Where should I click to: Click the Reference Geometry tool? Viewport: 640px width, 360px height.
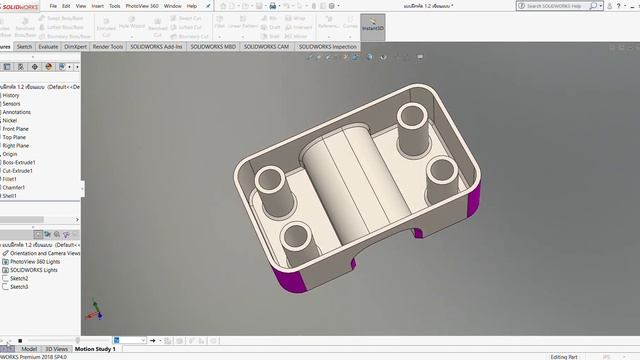click(329, 22)
